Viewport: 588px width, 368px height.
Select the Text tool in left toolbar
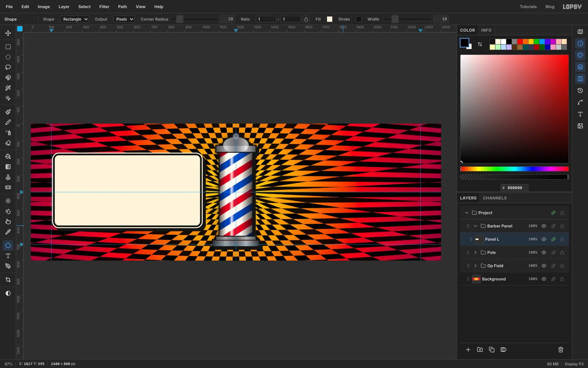click(x=8, y=256)
